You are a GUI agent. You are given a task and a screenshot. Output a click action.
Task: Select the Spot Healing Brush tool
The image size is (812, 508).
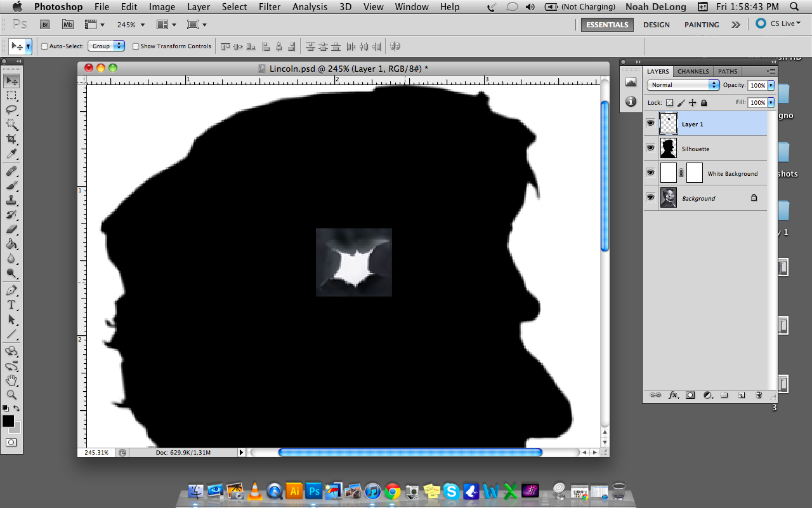[11, 171]
